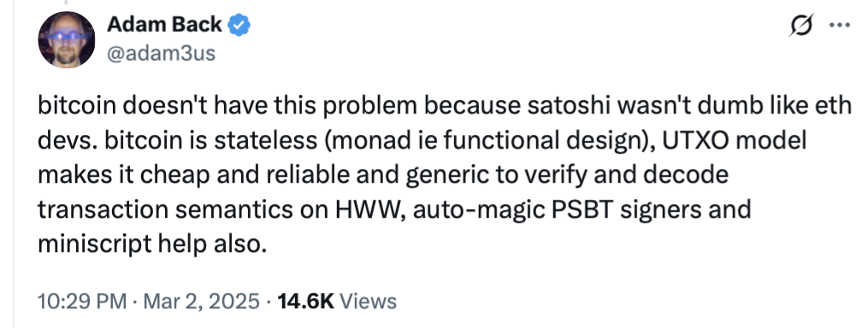Open Adam Back's profile avatar
The image size is (868, 328).
(67, 40)
